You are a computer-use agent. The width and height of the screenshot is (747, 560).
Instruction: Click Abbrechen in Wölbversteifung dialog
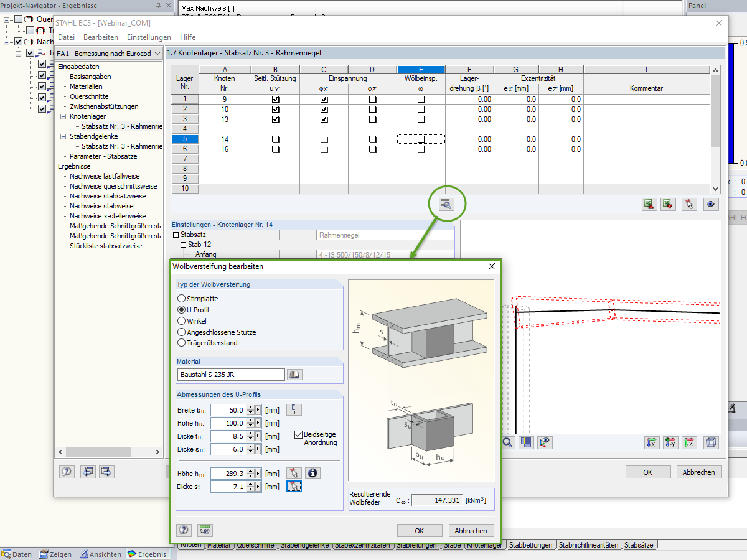click(471, 531)
